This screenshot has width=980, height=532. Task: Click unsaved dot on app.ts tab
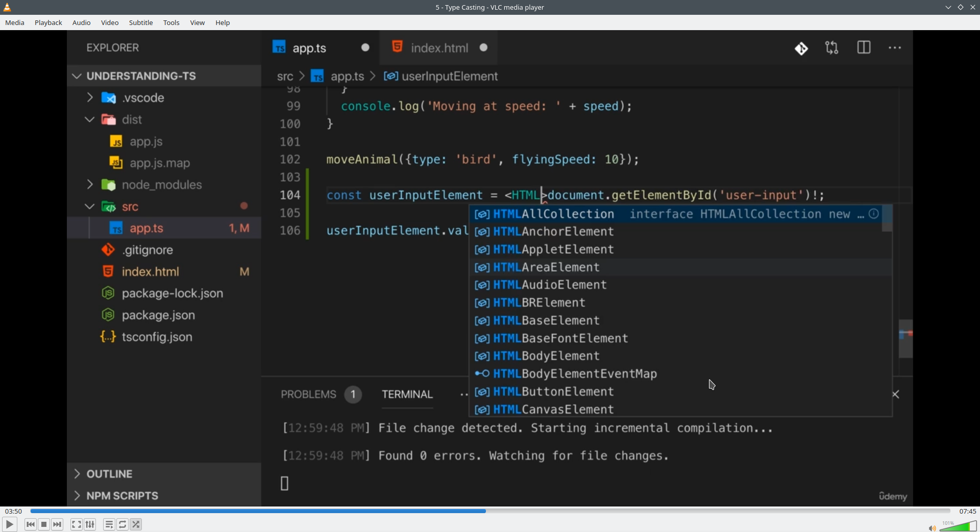(x=365, y=47)
